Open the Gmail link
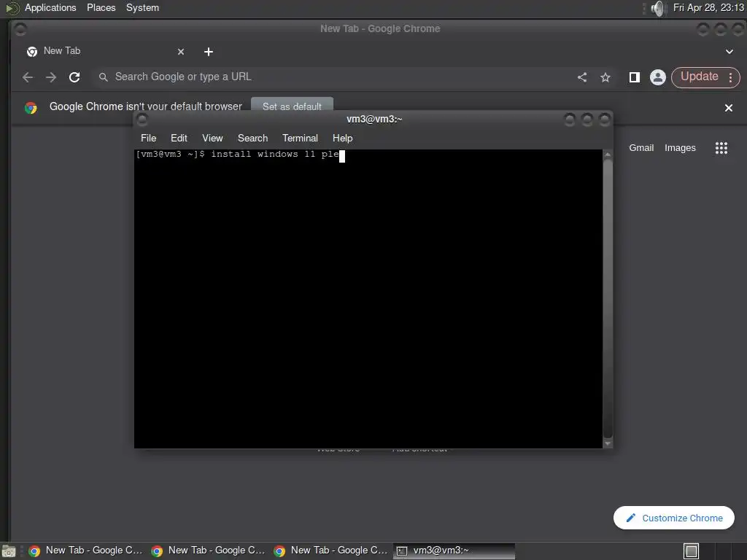747x560 pixels. point(641,148)
